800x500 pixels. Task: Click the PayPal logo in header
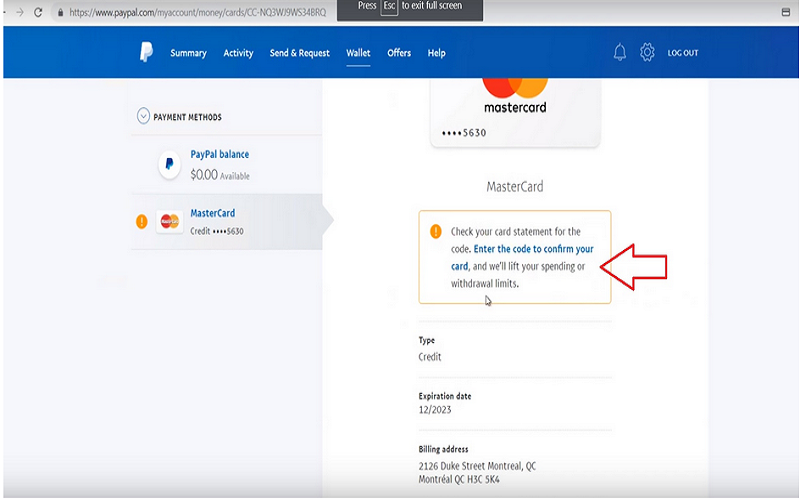tap(146, 52)
